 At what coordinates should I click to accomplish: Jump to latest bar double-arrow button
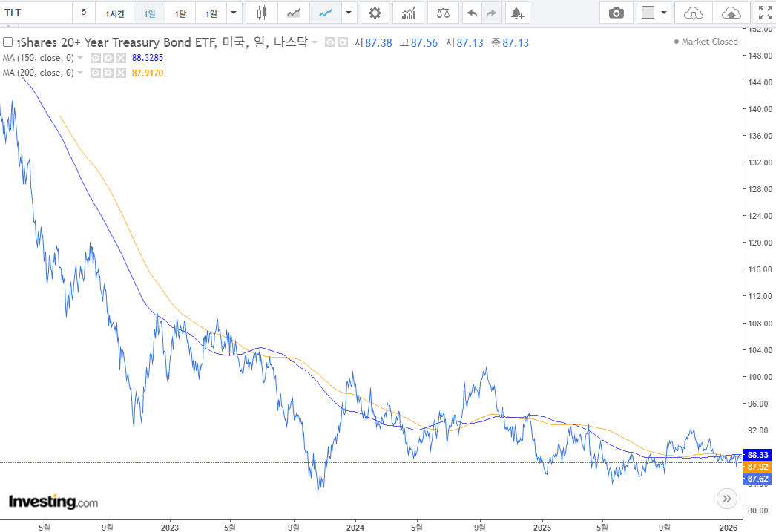pyautogui.click(x=726, y=499)
